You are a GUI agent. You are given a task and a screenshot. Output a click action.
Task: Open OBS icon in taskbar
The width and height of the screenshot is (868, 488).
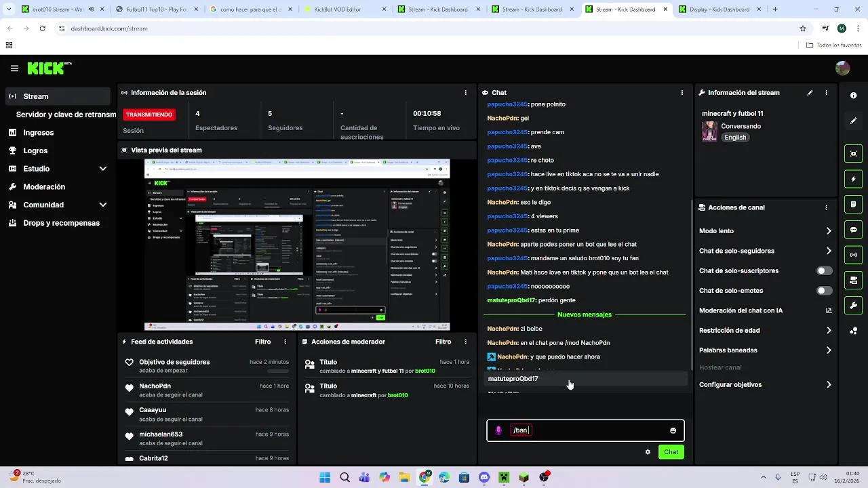[x=544, y=477]
